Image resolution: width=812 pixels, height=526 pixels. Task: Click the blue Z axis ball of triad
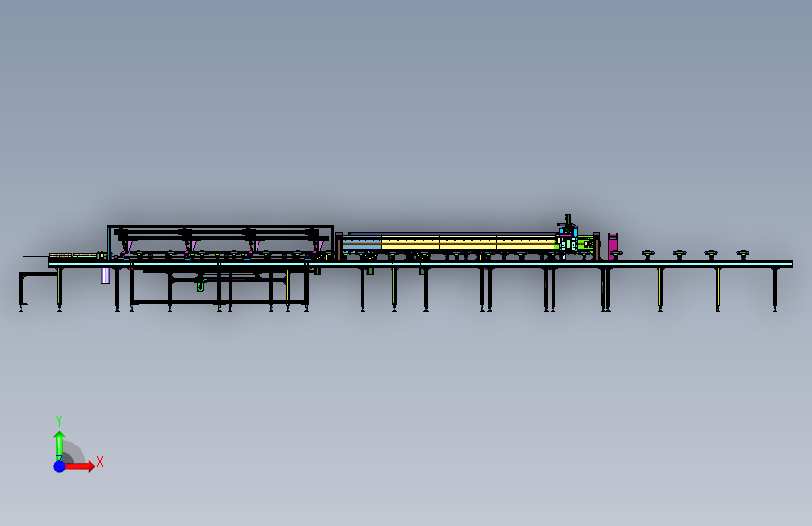[59, 466]
